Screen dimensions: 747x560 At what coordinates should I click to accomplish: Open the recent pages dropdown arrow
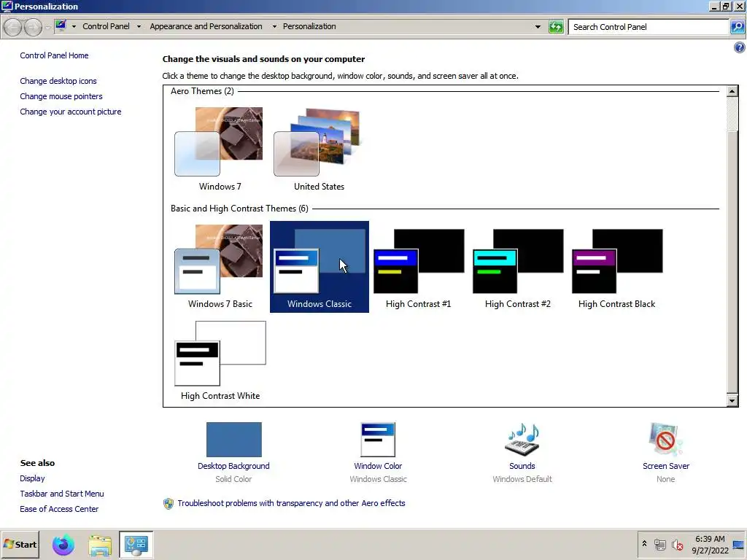click(x=47, y=27)
